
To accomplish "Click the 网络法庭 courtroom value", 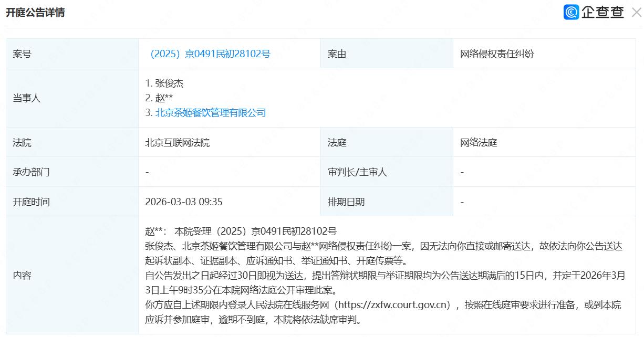I will coord(479,142).
